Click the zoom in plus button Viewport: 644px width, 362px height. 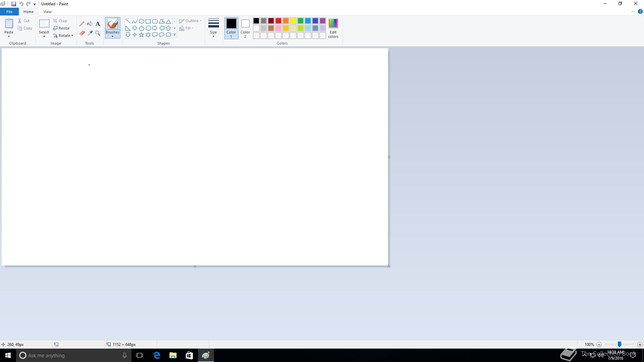pyautogui.click(x=640, y=345)
